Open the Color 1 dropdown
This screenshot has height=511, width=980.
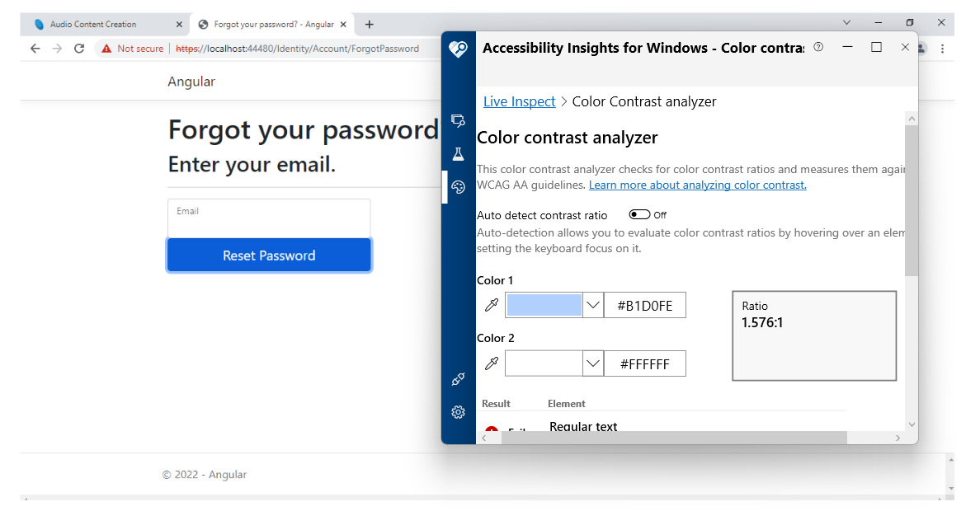[x=592, y=304]
